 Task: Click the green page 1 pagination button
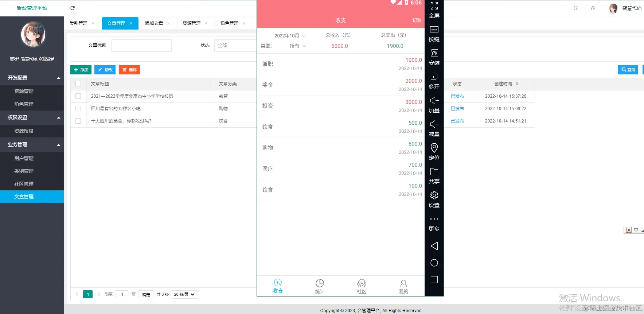88,294
